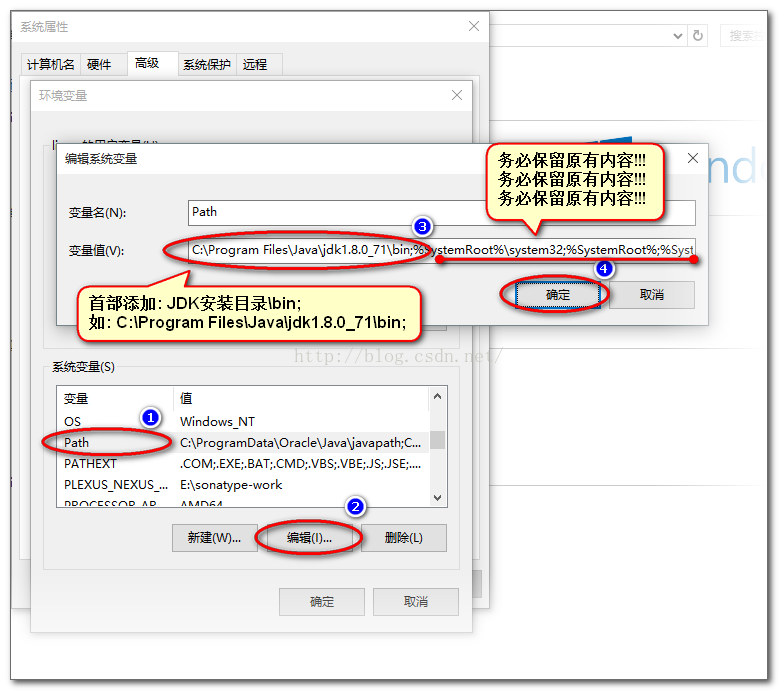Close the 系统属性 window
The image size is (779, 691).
pos(473,26)
